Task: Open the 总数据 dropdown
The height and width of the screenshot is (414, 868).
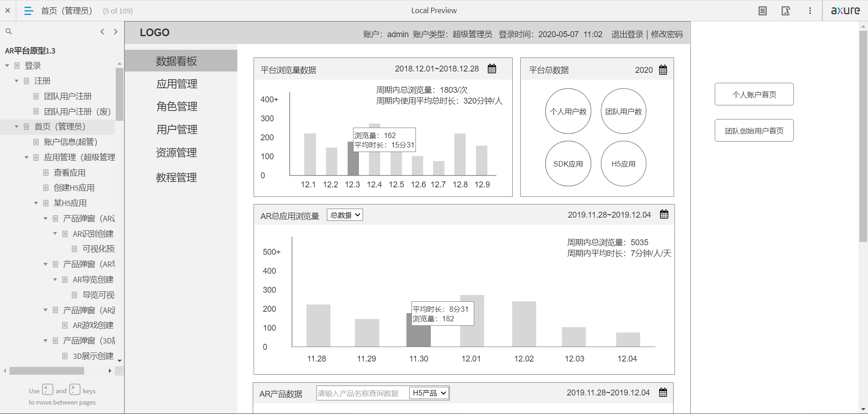Action: click(345, 215)
